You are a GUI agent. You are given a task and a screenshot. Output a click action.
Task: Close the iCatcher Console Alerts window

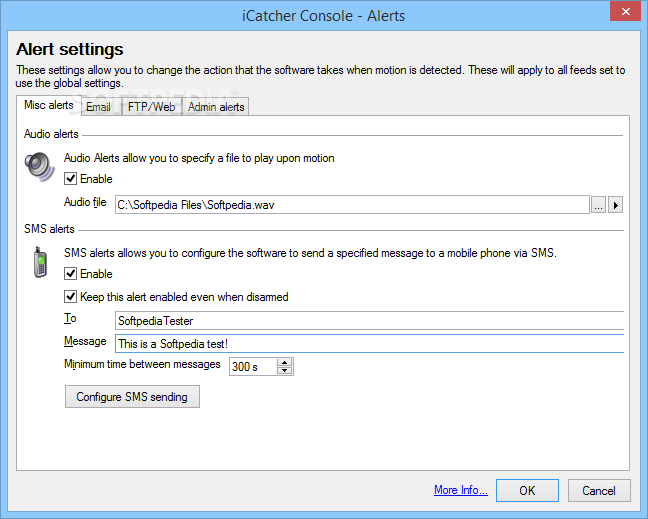point(626,12)
